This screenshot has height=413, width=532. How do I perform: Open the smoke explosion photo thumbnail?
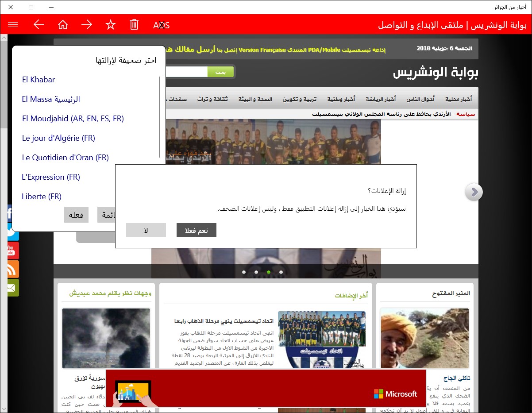[x=106, y=339]
